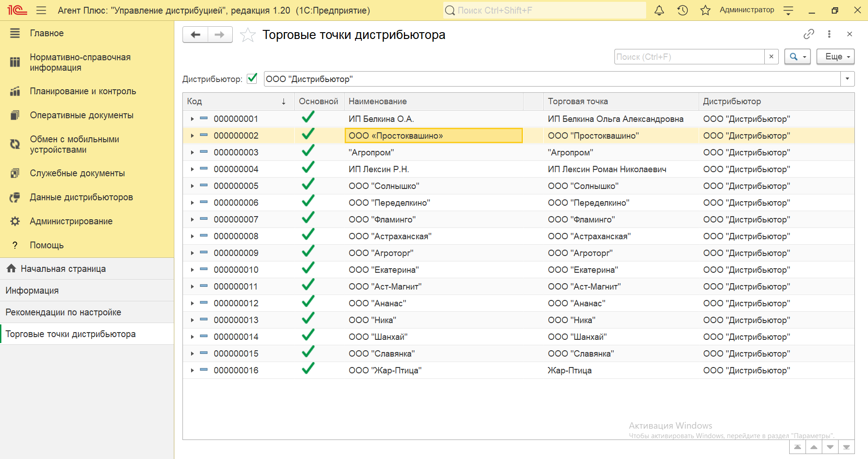Expand row 000000006
Screen dimensions: 868x459
click(x=192, y=203)
